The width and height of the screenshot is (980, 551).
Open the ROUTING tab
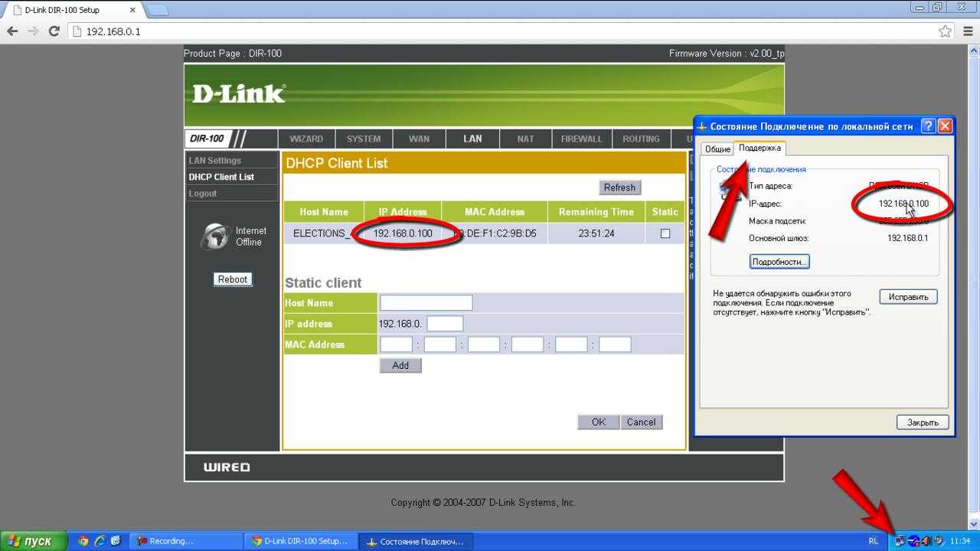[641, 139]
